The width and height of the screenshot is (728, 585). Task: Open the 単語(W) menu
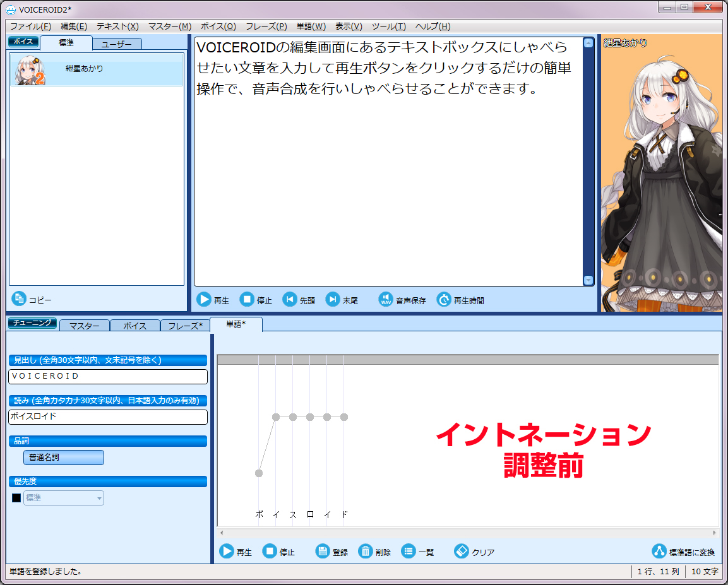click(x=311, y=27)
